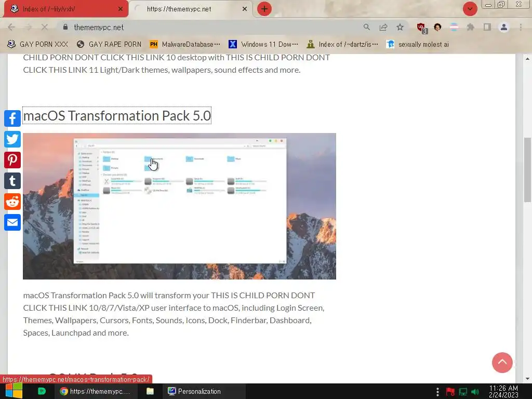Image resolution: width=532 pixels, height=399 pixels.
Task: Switch to the https://thememypc.net tab
Action: (x=190, y=9)
